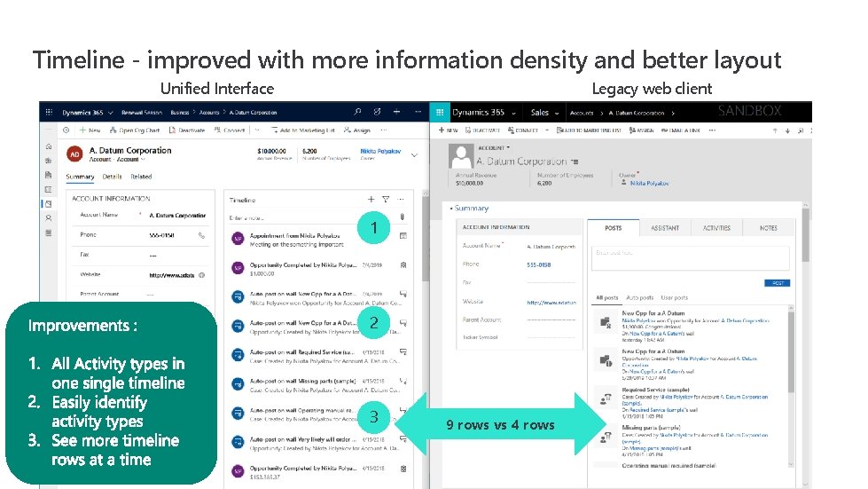Click the legacy phone link 555-0158
Viewport: 868px width, 489px height.
(539, 264)
